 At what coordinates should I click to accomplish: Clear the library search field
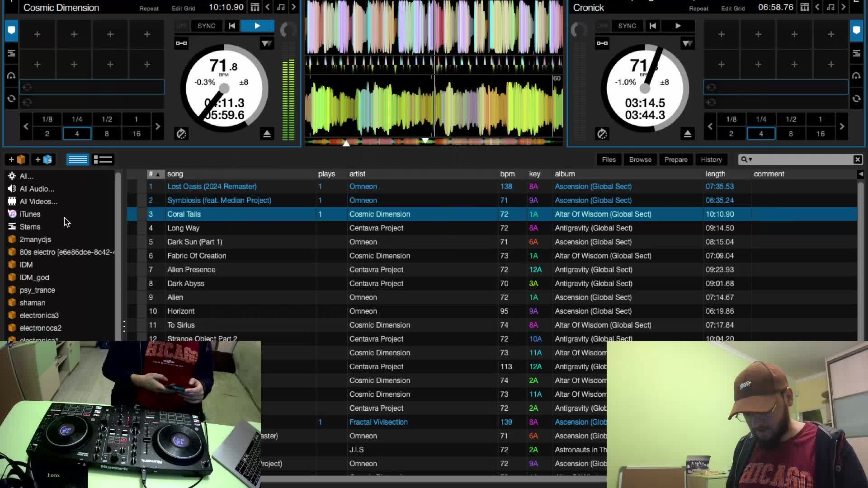pos(858,160)
